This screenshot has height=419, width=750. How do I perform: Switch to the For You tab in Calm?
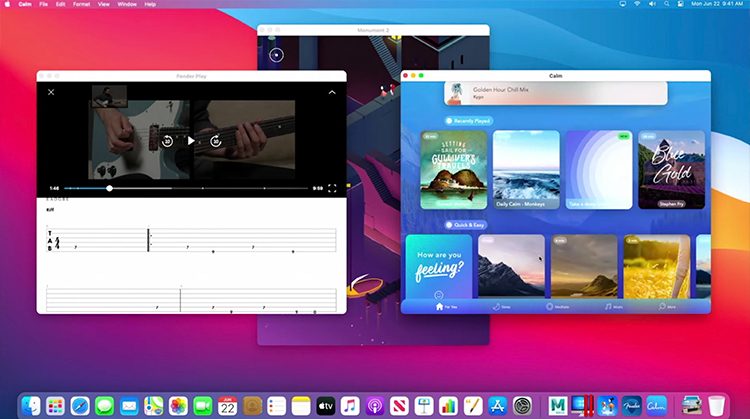[x=446, y=307]
